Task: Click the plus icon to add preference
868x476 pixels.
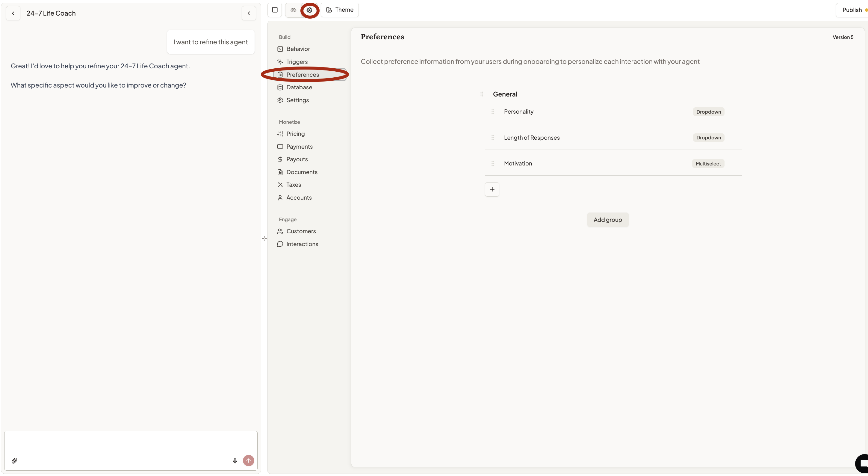Action: pos(492,189)
